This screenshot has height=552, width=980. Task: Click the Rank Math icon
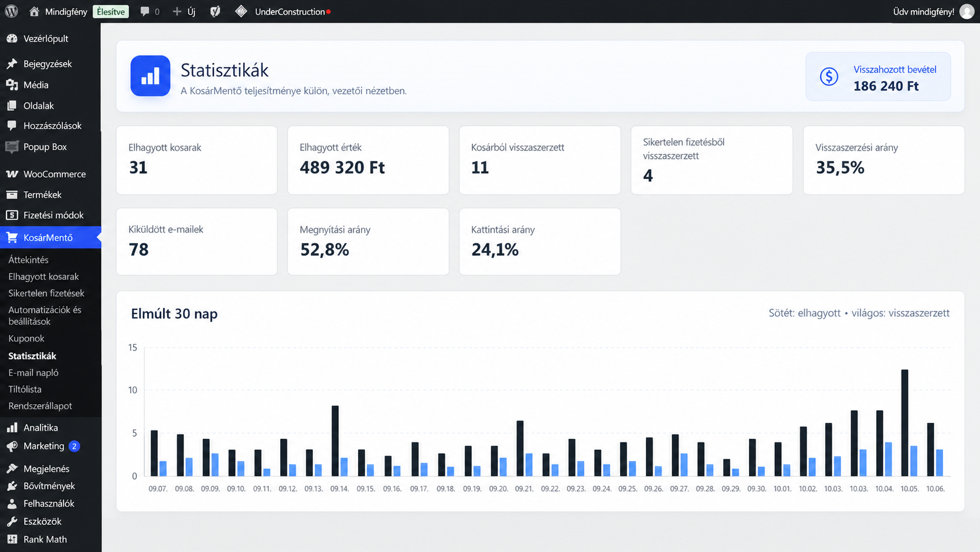pos(12,539)
